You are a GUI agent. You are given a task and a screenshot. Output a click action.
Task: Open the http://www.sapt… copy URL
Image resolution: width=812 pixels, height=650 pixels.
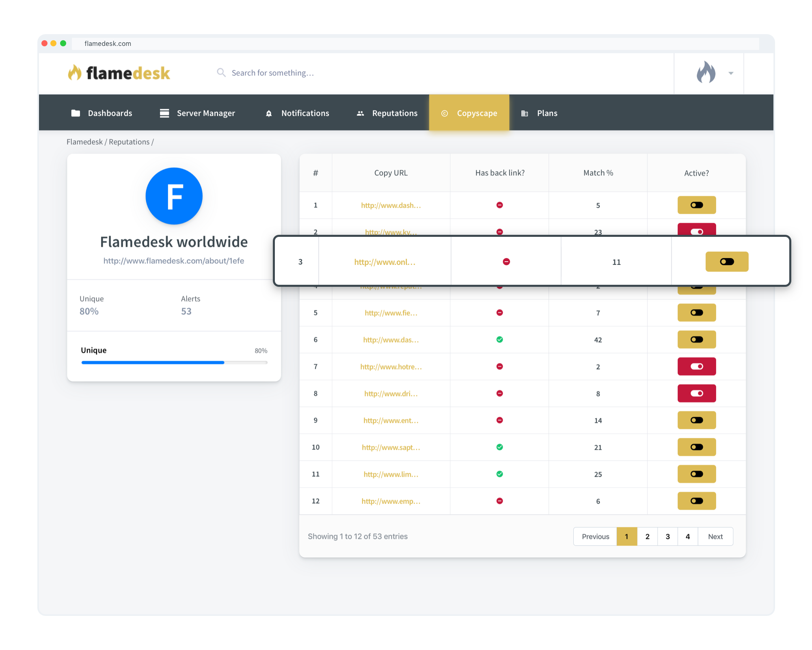(391, 447)
